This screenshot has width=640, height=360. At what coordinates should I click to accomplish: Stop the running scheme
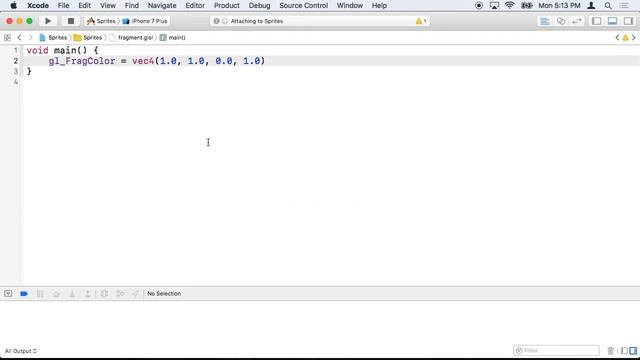coord(71,21)
